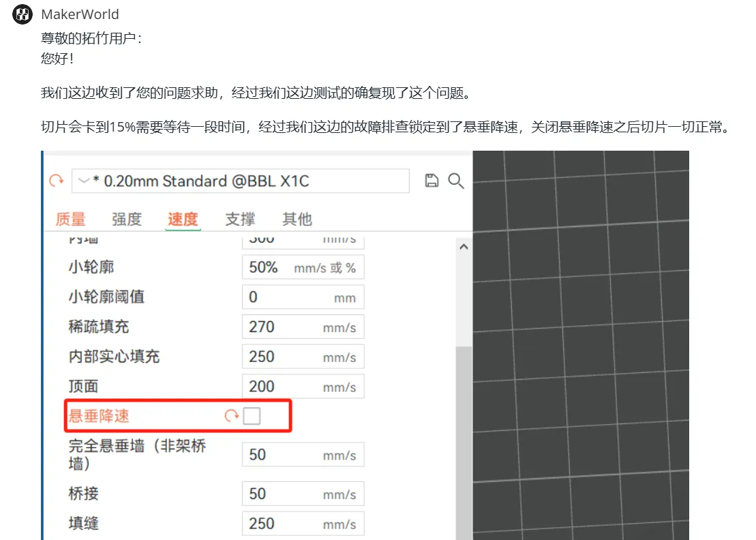Open the 支撑 tab
The width and height of the screenshot is (756, 540).
[x=240, y=219]
